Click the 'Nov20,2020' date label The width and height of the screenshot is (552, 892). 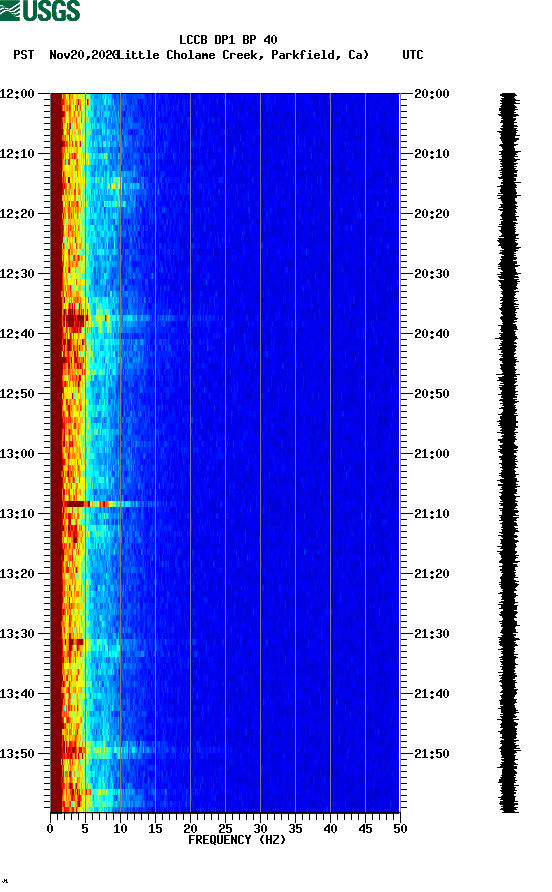point(84,55)
